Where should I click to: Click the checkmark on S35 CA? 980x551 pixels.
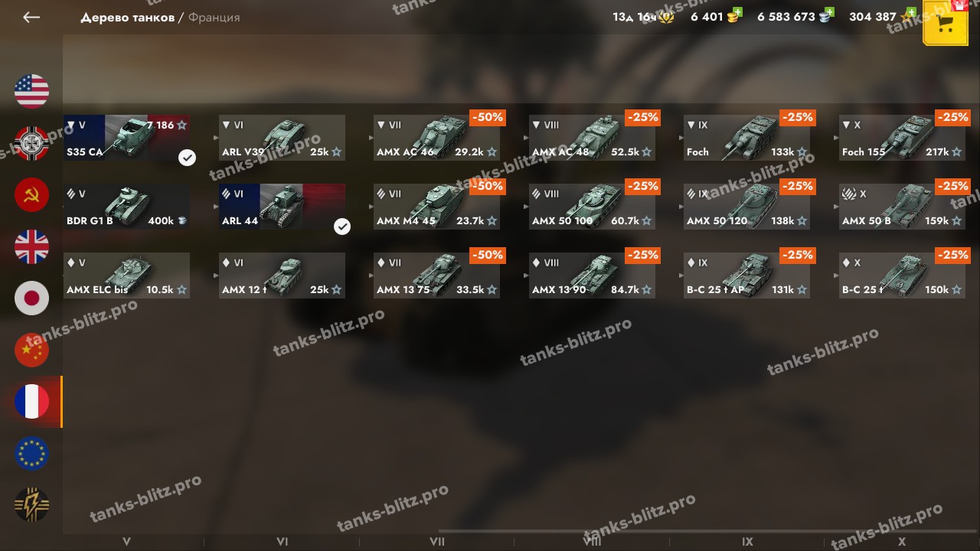coord(187,158)
